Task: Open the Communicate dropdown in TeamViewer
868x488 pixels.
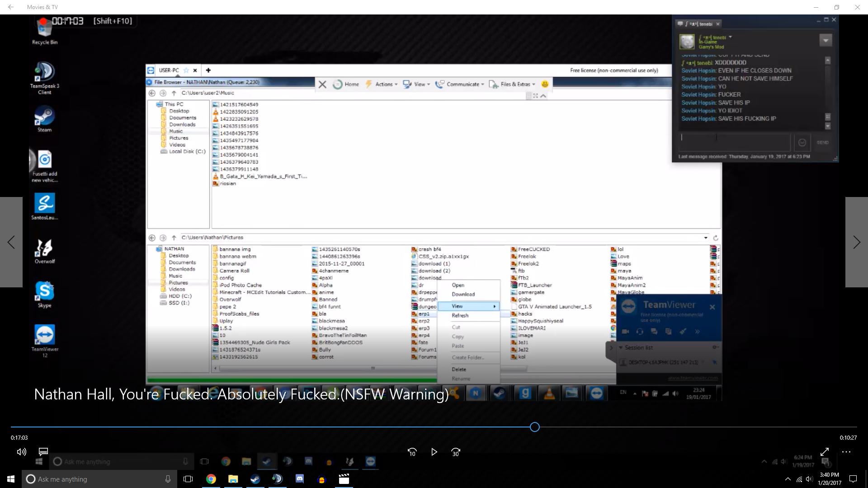Action: tap(459, 84)
